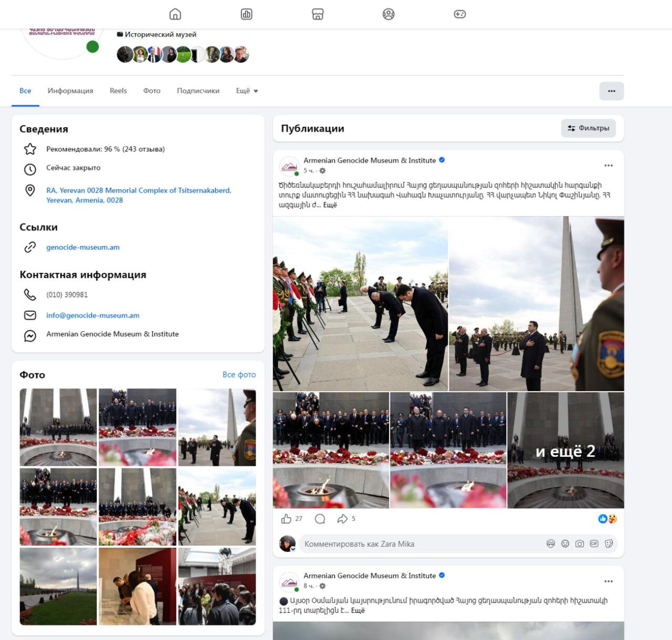Open first post's three-dot options menu
The height and width of the screenshot is (640, 672).
click(608, 166)
